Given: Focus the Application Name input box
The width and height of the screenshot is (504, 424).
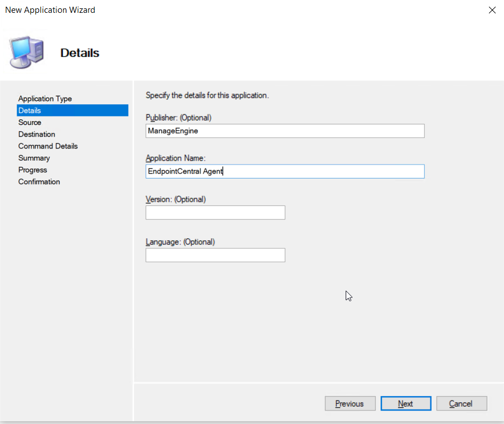Looking at the screenshot, I should [285, 171].
